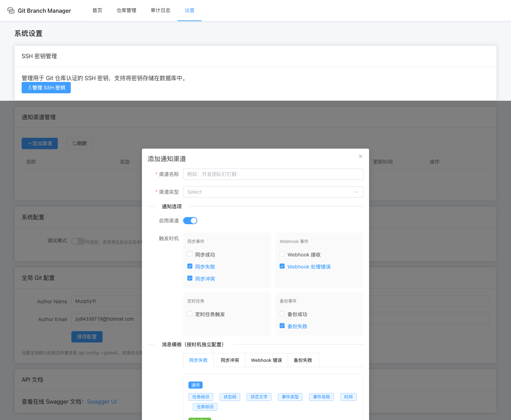Go to 仓库管理 in the top navigation
The image size is (511, 420).
coord(126,11)
